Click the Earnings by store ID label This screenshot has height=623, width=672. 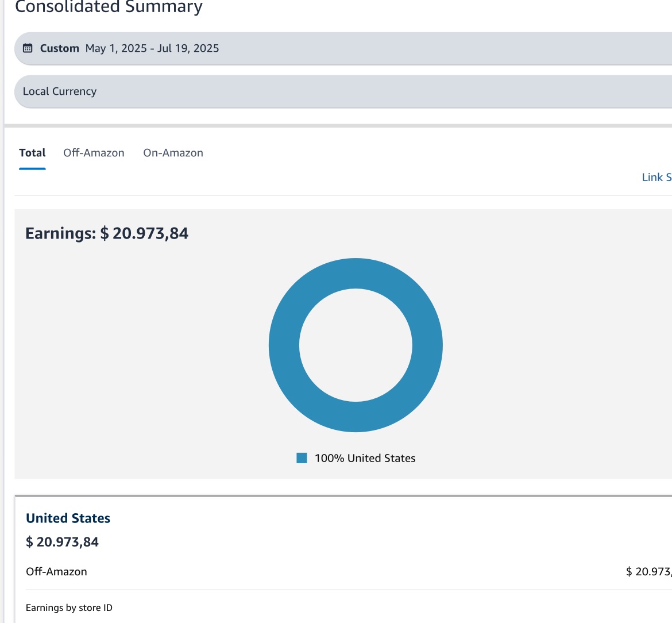(69, 607)
